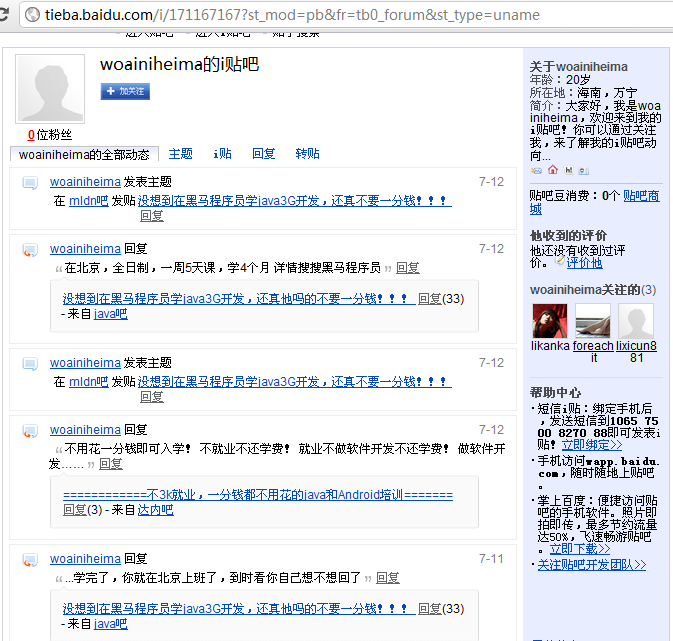Open first '没想到在黑马程序员学java3G开发，还真不要一分钱' post link
This screenshot has width=673, height=641.
(x=294, y=201)
